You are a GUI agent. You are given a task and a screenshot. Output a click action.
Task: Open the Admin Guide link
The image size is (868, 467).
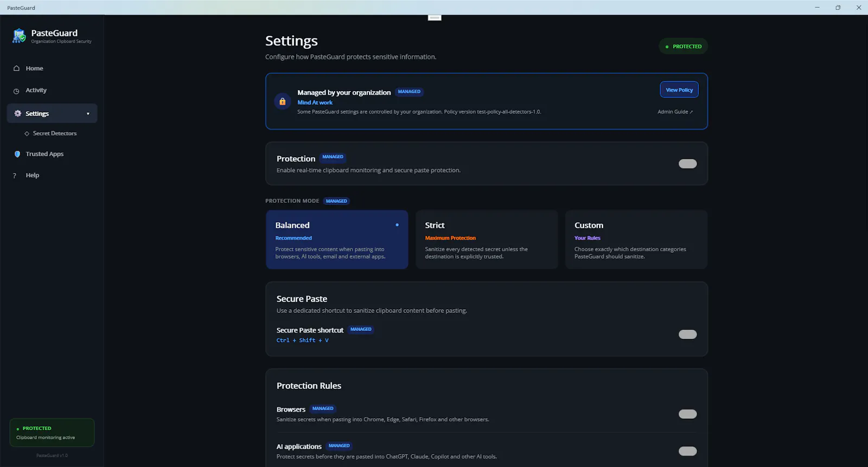675,112
